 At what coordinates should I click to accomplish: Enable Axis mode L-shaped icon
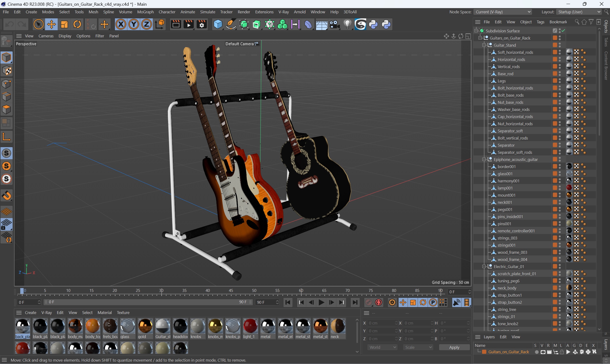pos(7,137)
